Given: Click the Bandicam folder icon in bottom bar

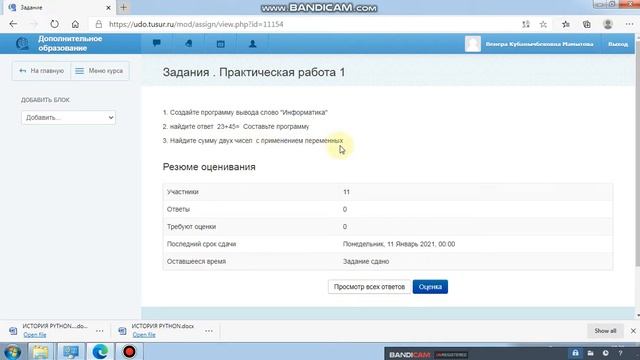Looking at the screenshot, I should click(x=590, y=353).
